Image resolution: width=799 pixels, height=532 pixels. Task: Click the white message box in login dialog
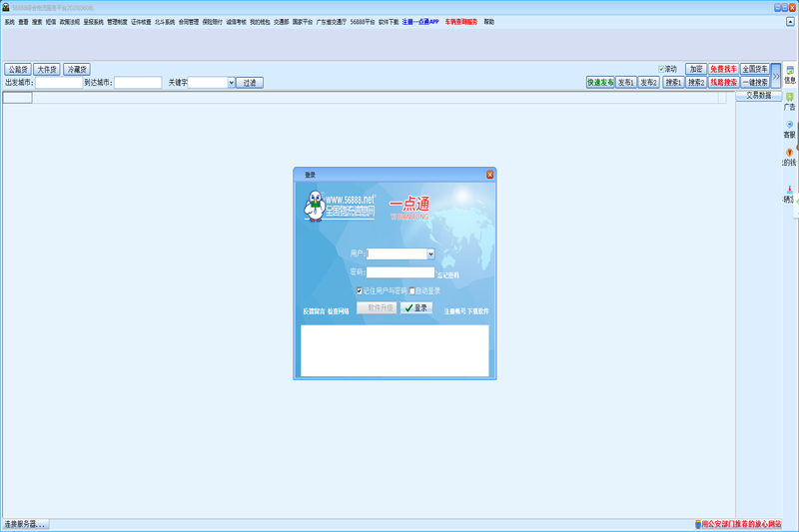tap(395, 350)
